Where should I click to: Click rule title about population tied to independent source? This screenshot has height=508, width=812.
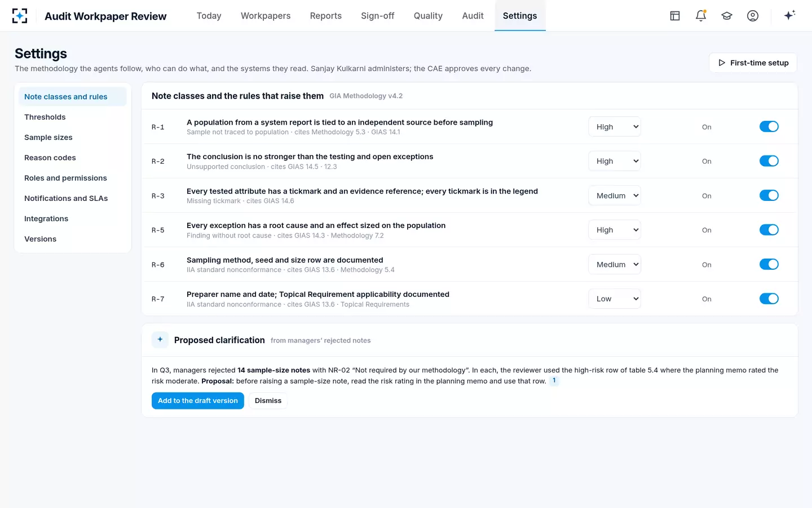pos(339,122)
